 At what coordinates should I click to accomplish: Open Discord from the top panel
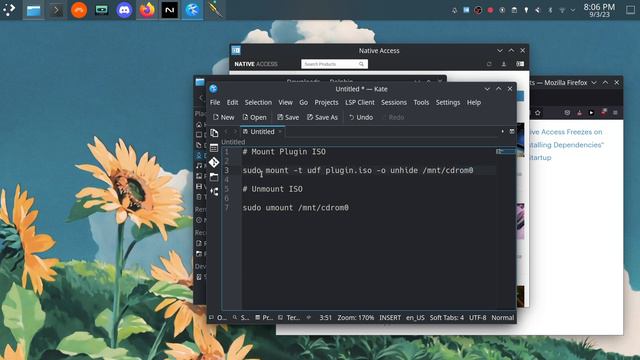click(x=124, y=10)
